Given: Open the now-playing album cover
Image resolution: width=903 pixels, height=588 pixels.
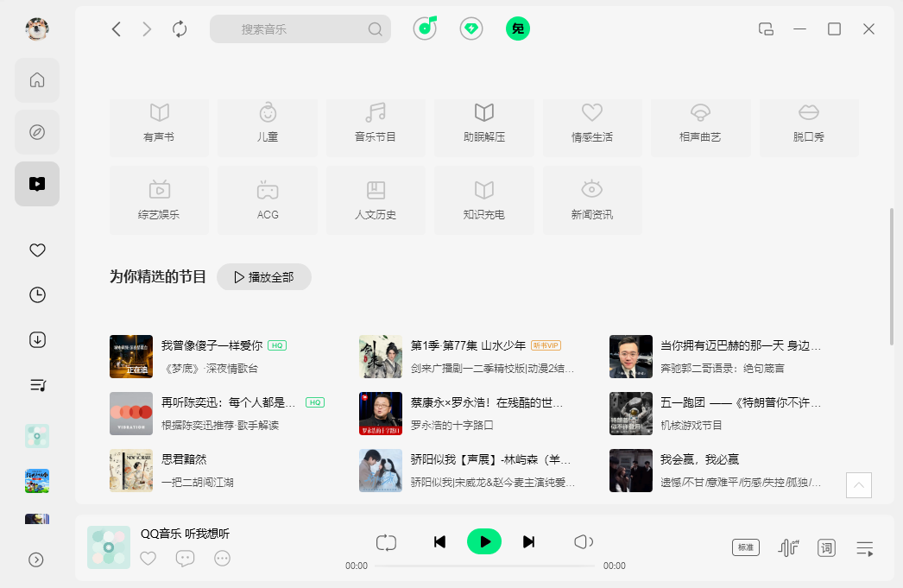Looking at the screenshot, I should coord(109,547).
